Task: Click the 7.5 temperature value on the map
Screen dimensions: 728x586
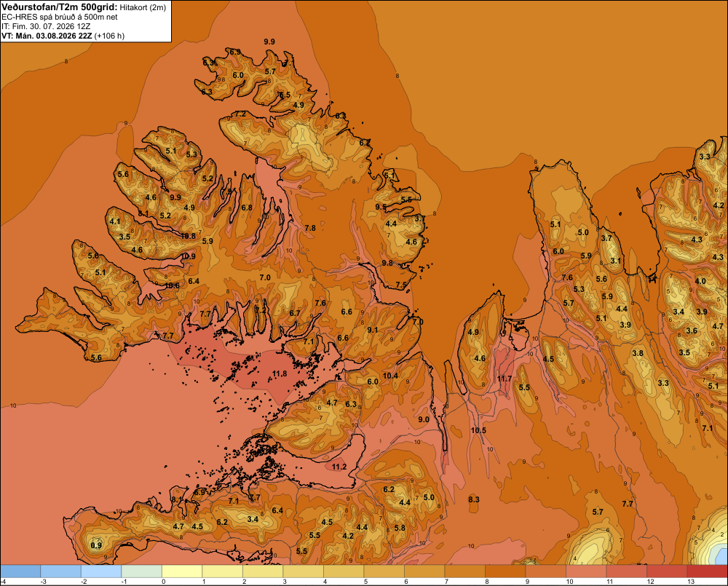Action: click(401, 285)
